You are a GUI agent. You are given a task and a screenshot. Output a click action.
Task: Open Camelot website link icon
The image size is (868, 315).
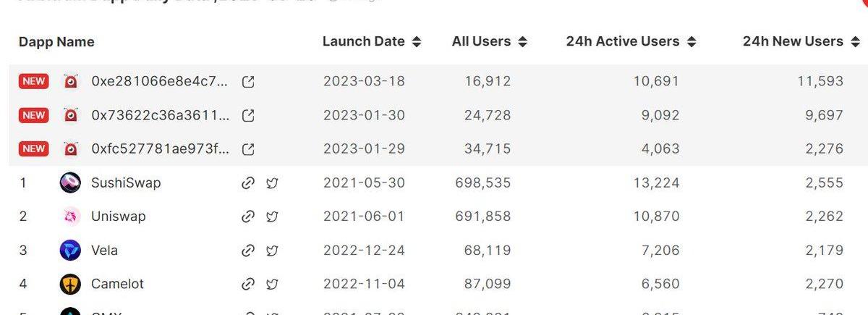click(248, 284)
